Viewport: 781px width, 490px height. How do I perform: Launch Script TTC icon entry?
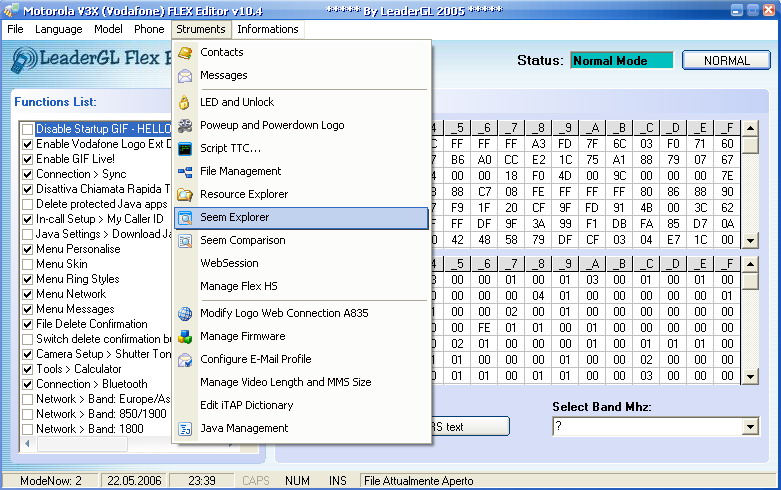(x=184, y=149)
